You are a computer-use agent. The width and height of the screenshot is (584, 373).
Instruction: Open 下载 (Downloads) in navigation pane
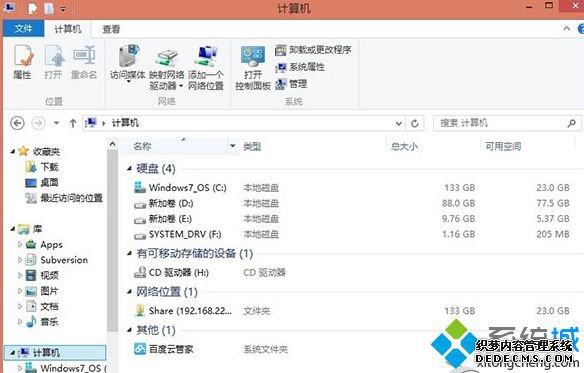(50, 167)
